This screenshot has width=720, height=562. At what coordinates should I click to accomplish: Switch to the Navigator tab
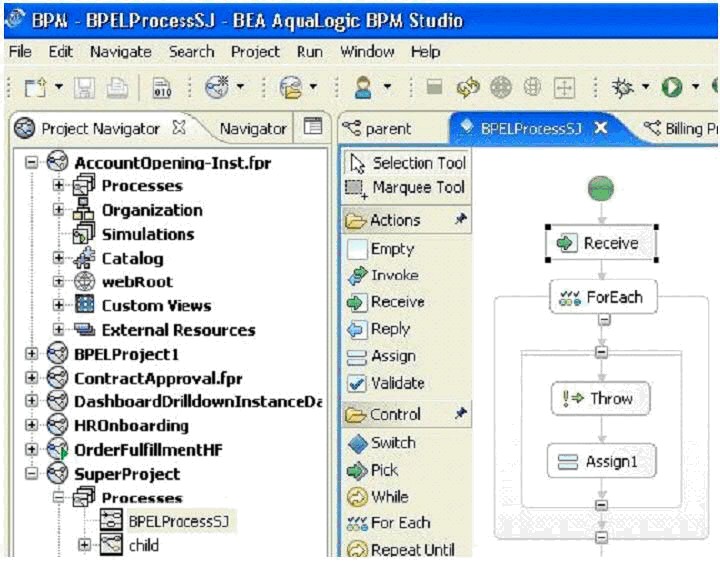(253, 129)
